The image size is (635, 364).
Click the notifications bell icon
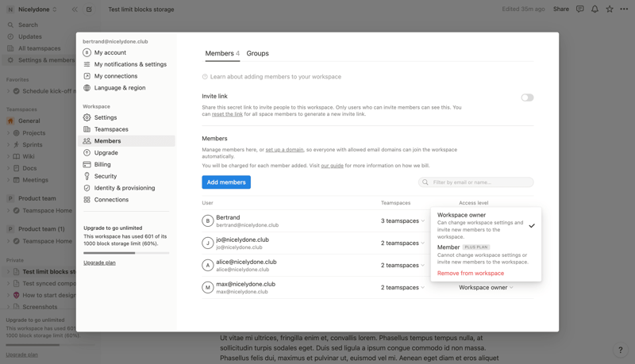point(595,9)
